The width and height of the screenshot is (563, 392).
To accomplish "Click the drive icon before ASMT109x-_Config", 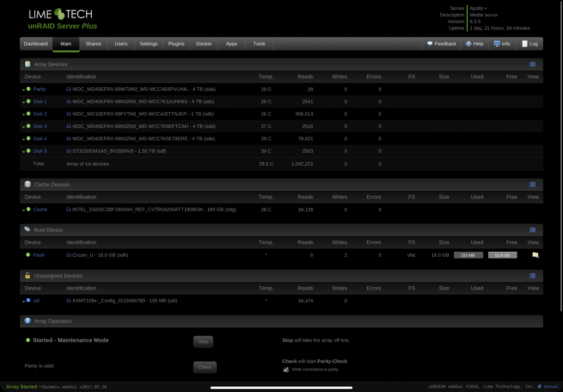I will (x=69, y=301).
